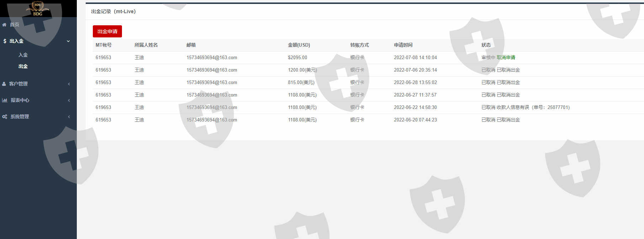This screenshot has height=239, width=644.
Task: Click the dollar icon beside 出入金
Action: [5, 41]
